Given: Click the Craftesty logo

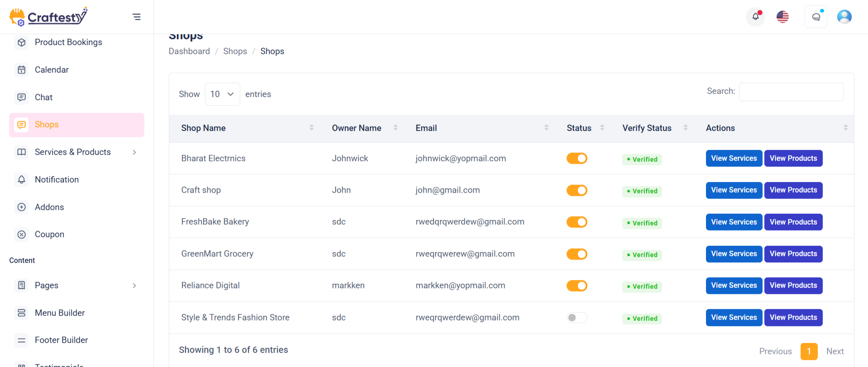Looking at the screenshot, I should pyautogui.click(x=48, y=17).
